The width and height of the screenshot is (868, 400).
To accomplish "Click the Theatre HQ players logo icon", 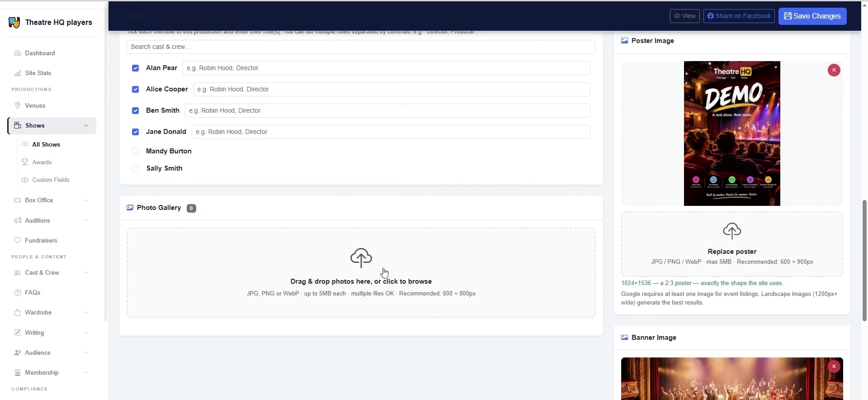I will coord(14,22).
